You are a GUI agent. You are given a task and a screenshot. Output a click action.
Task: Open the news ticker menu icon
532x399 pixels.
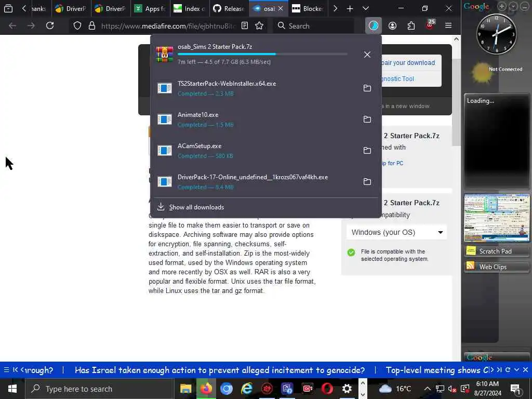[x=6, y=370]
